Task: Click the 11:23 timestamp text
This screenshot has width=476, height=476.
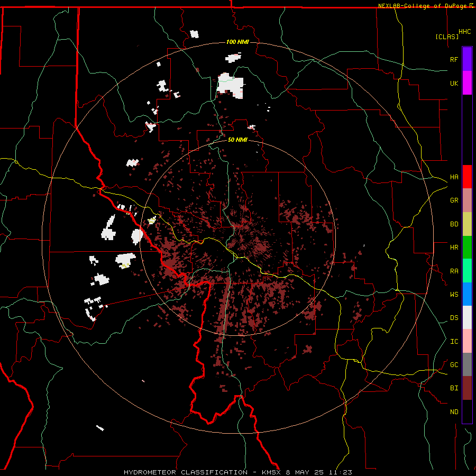Action: pyautogui.click(x=340, y=472)
